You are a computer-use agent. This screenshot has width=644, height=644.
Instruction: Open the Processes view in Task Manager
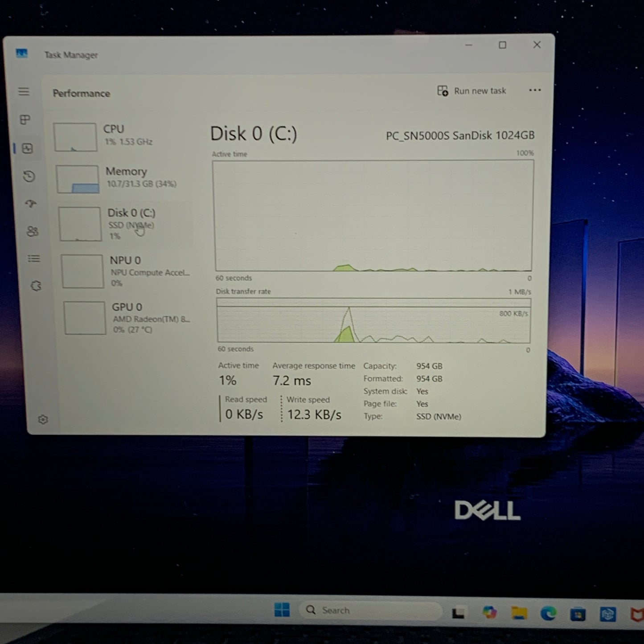[26, 120]
